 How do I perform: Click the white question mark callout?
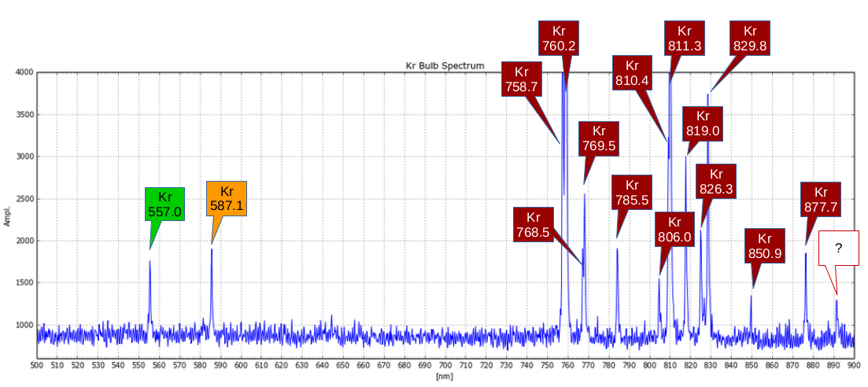[838, 248]
